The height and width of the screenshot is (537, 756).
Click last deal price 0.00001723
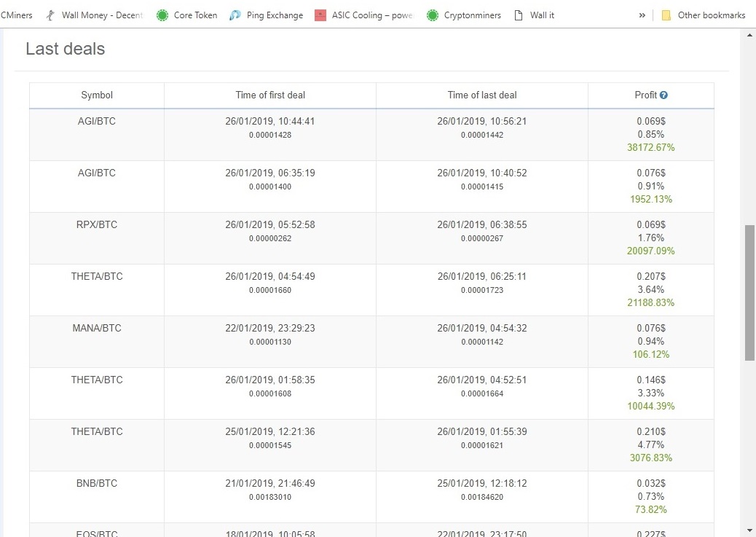pos(482,290)
